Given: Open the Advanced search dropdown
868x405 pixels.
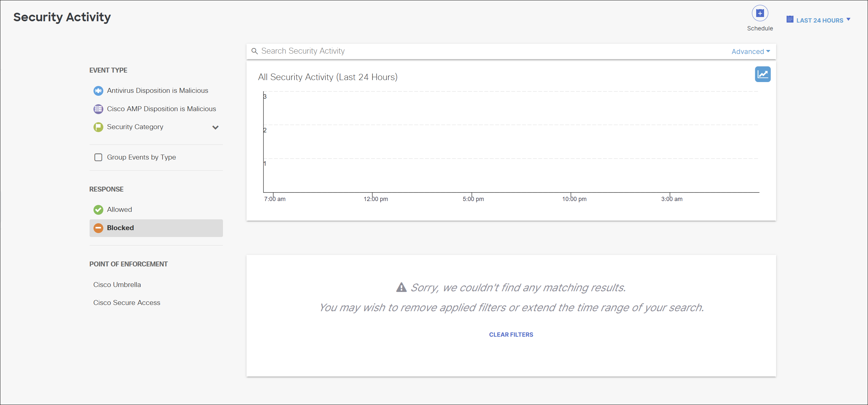Looking at the screenshot, I should pos(750,52).
